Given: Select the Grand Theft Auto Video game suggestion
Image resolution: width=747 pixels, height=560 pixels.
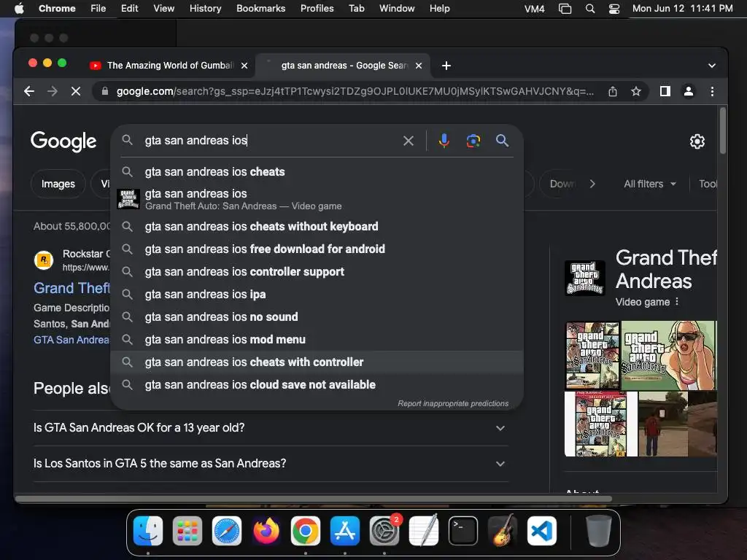Looking at the screenshot, I should point(317,200).
